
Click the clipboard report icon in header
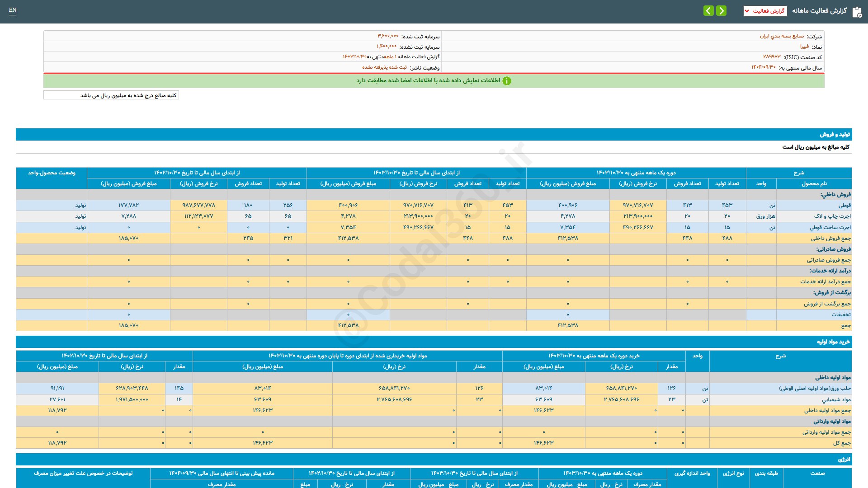[x=857, y=12]
